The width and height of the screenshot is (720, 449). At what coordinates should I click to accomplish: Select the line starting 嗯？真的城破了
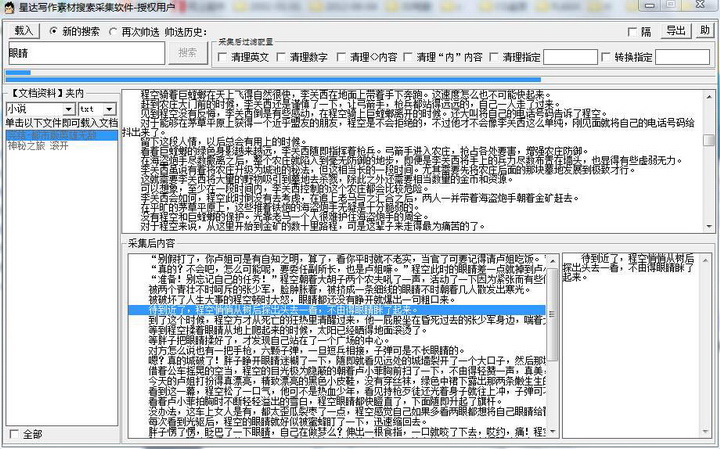click(x=337, y=360)
